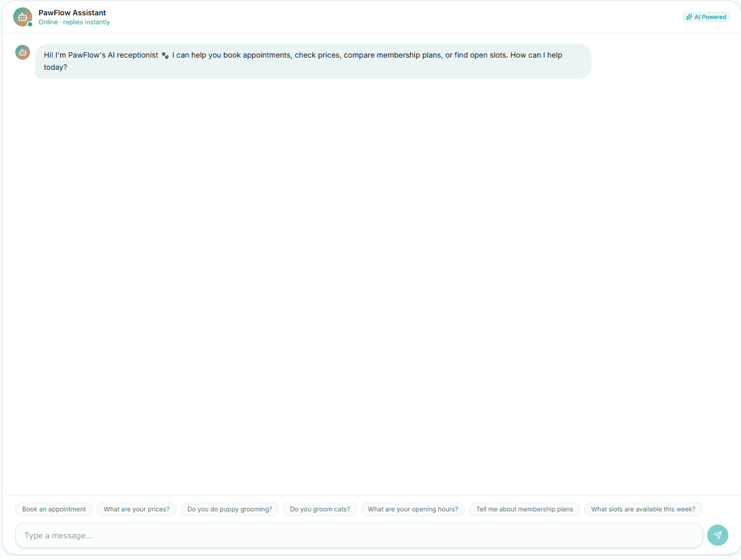Ask 'What are your prices?' via chip
This screenshot has width=741, height=560.
[137, 509]
